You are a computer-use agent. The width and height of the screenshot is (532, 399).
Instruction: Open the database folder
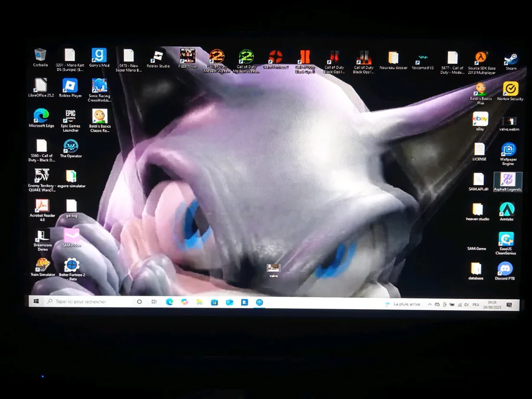476,271
